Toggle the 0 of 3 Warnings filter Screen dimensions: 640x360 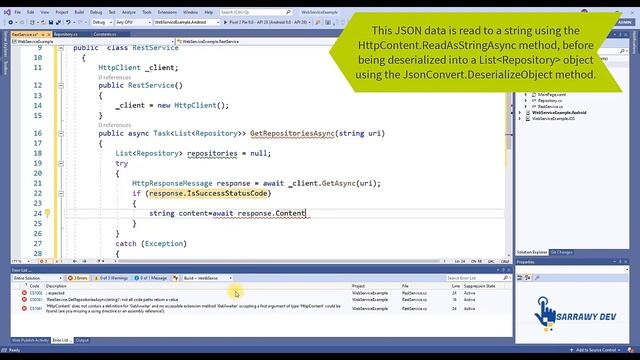(x=111, y=278)
